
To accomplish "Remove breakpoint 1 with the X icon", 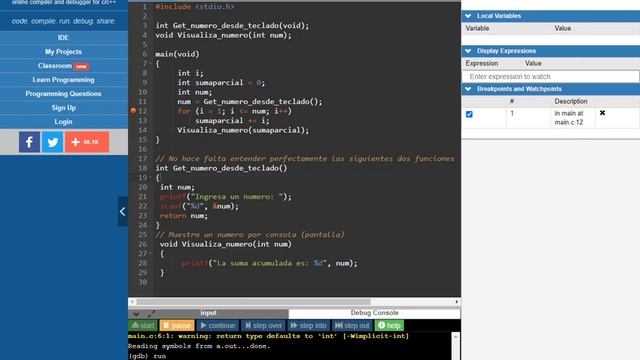I will [602, 113].
